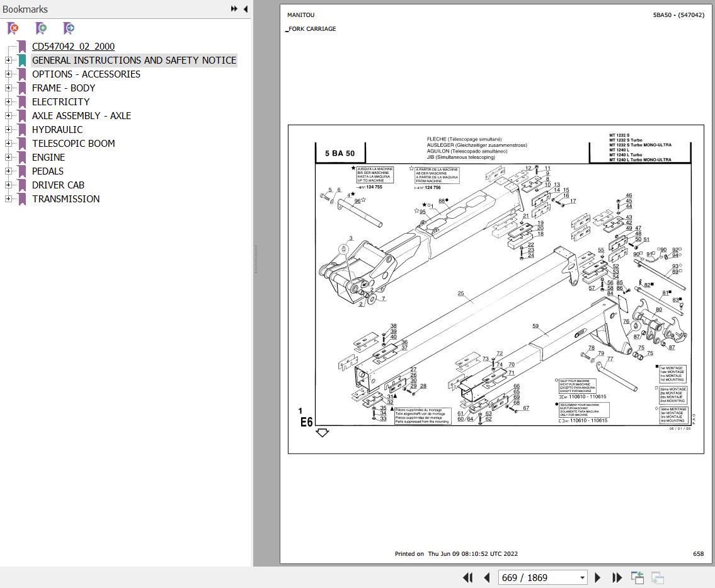The height and width of the screenshot is (588, 715).
Task: Open the CD547042_02_2000 bookmark
Action: (x=73, y=47)
